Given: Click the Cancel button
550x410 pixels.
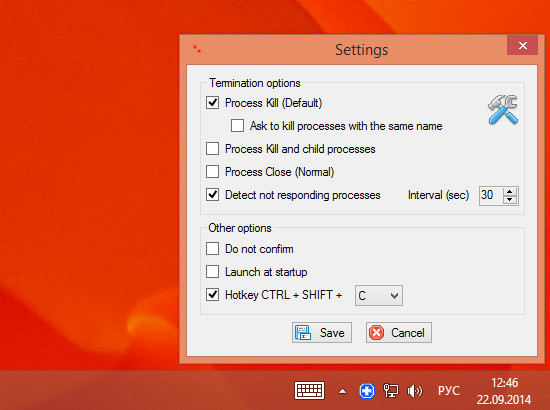Looking at the screenshot, I should coord(399,332).
